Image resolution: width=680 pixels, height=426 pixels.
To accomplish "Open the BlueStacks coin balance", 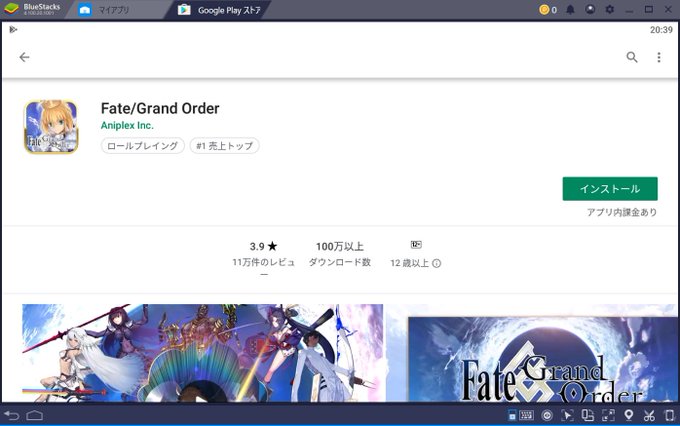I will click(x=548, y=10).
